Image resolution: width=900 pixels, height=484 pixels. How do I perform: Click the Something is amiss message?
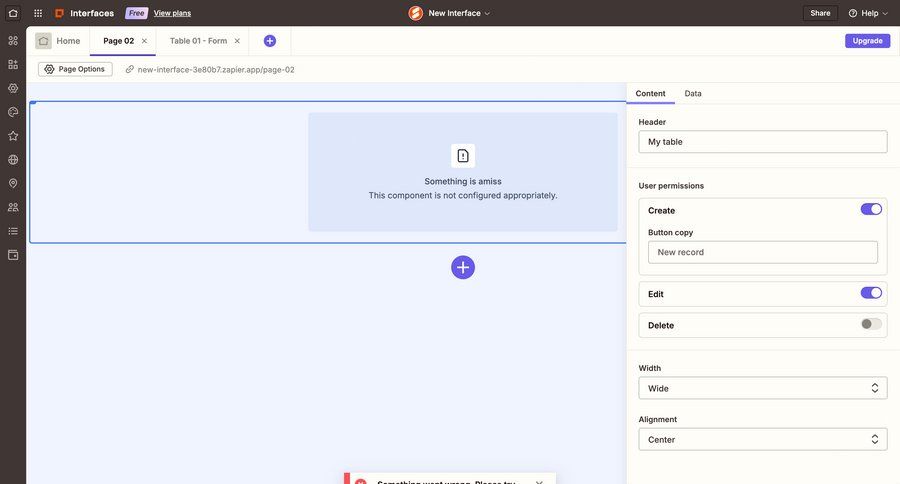463,181
